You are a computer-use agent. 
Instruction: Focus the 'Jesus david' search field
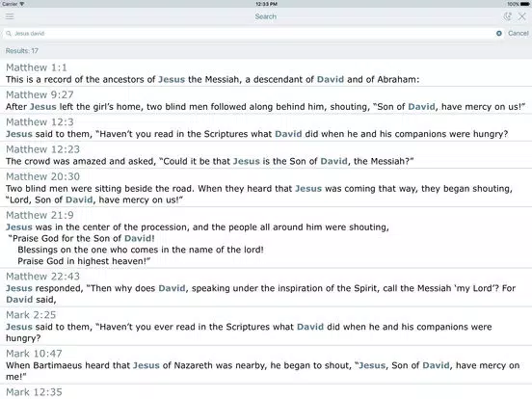[x=251, y=33]
